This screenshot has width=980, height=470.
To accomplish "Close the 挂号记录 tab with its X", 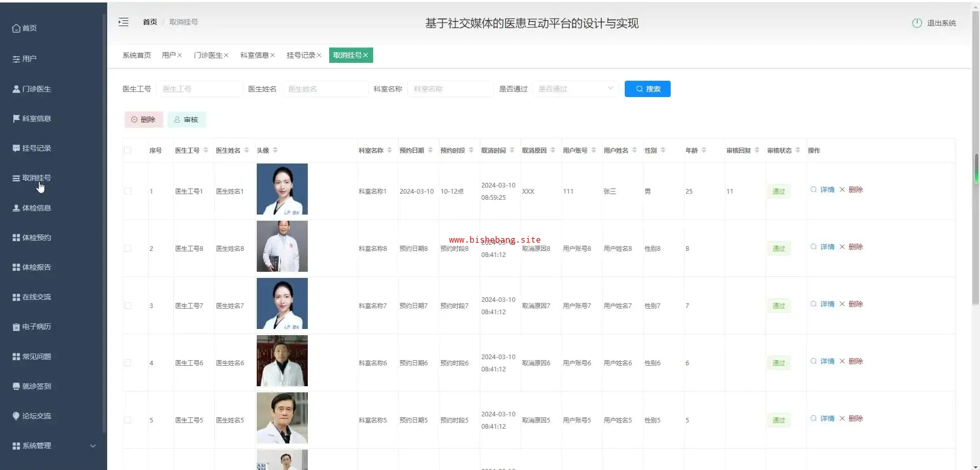I will click(x=319, y=55).
